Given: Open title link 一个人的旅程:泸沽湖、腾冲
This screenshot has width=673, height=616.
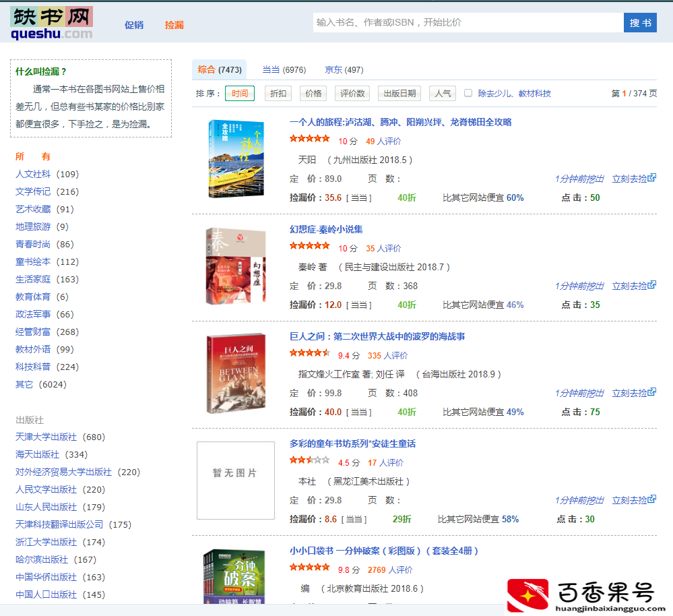Looking at the screenshot, I should click(400, 122).
